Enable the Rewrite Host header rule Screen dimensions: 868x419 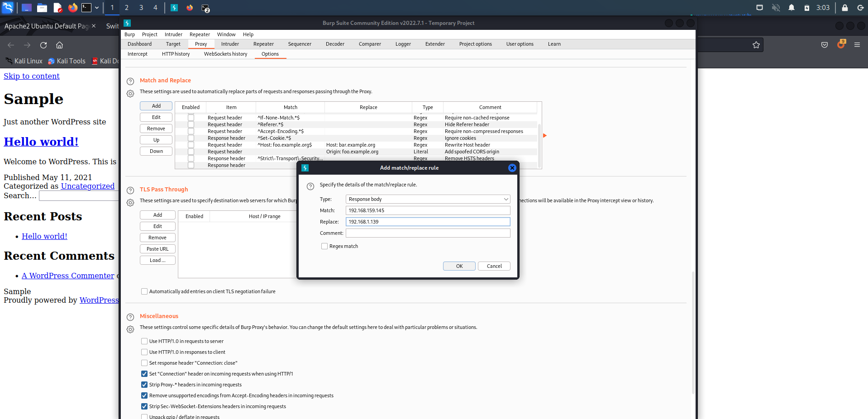coord(191,145)
